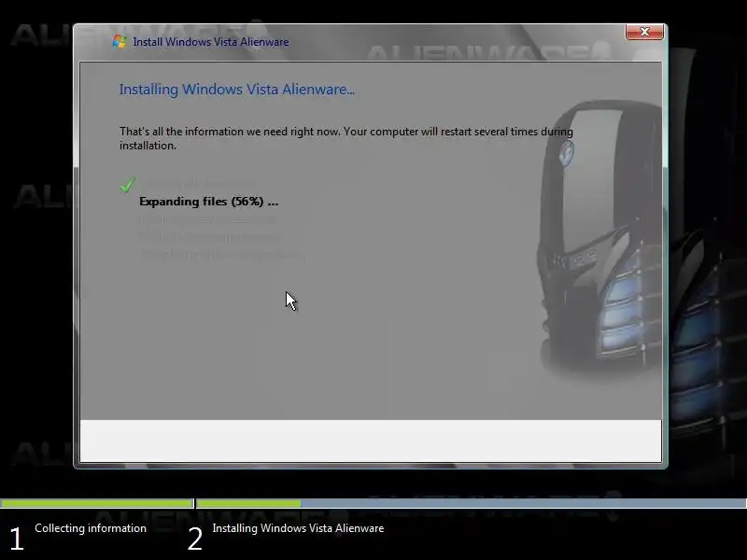Click the 'Expanding files (56%) ...' status text
The height and width of the screenshot is (560, 747).
(x=208, y=202)
